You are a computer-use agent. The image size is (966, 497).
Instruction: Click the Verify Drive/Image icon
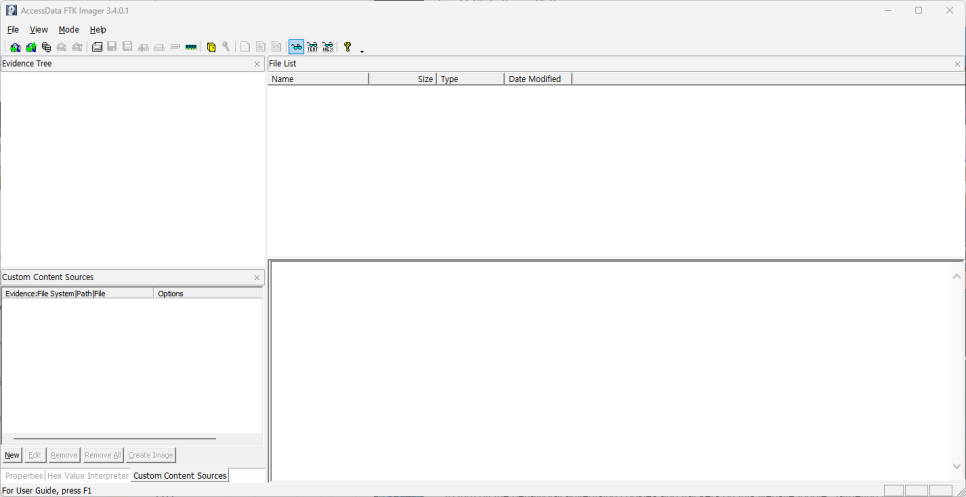coord(175,47)
